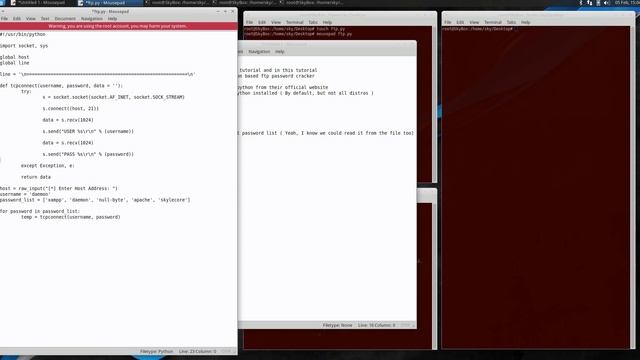The height and width of the screenshot is (360, 640).
Task: Click Line/Column indicator in ftp.py status bar
Action: click(x=198, y=351)
